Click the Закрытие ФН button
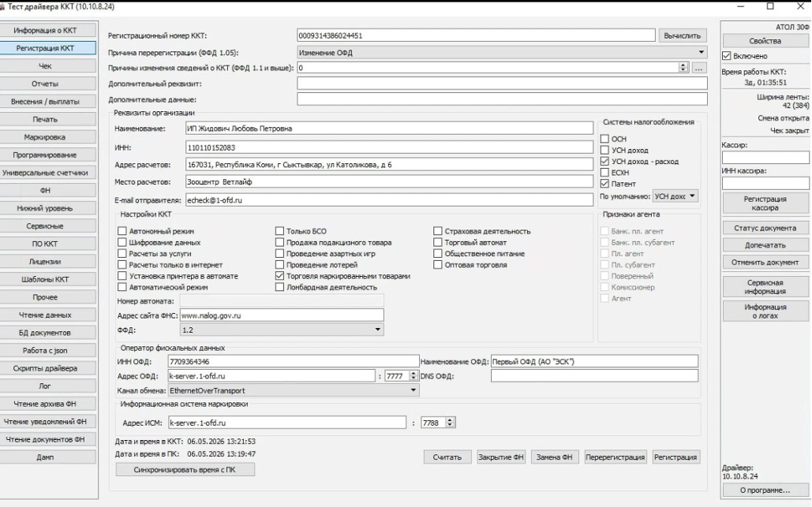This screenshot has height=507, width=812. click(x=501, y=457)
